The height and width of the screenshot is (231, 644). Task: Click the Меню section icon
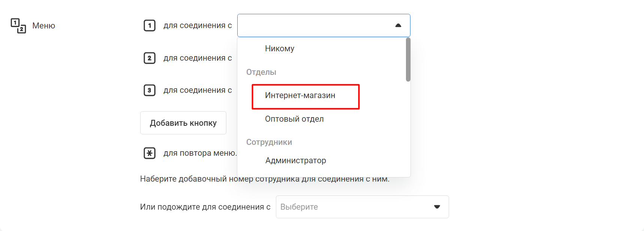tap(18, 25)
